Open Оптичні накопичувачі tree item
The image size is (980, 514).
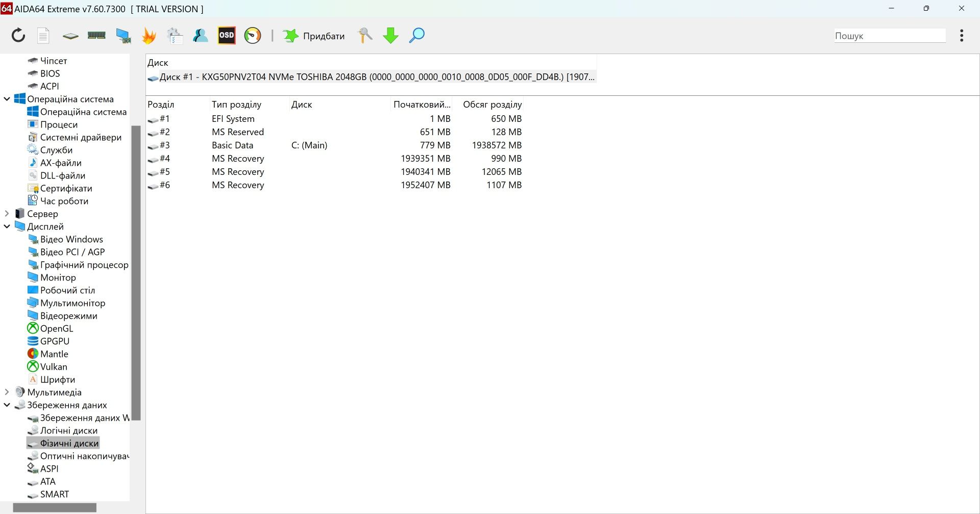coord(78,456)
